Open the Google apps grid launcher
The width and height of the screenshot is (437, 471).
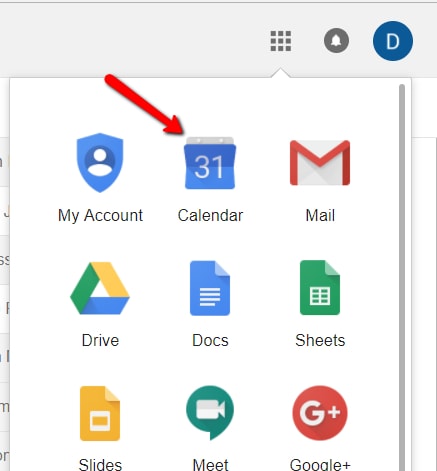(281, 41)
